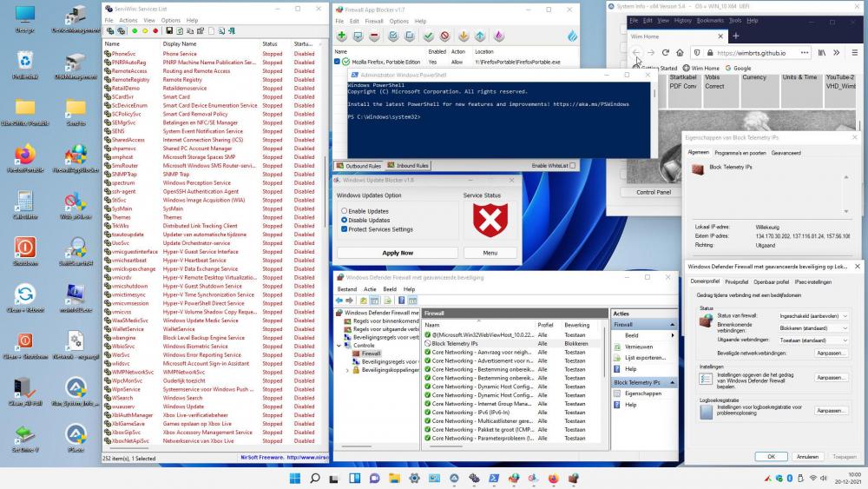Image resolution: width=868 pixels, height=489 pixels.
Task: Click the green plus add application icon
Action: pos(341,36)
